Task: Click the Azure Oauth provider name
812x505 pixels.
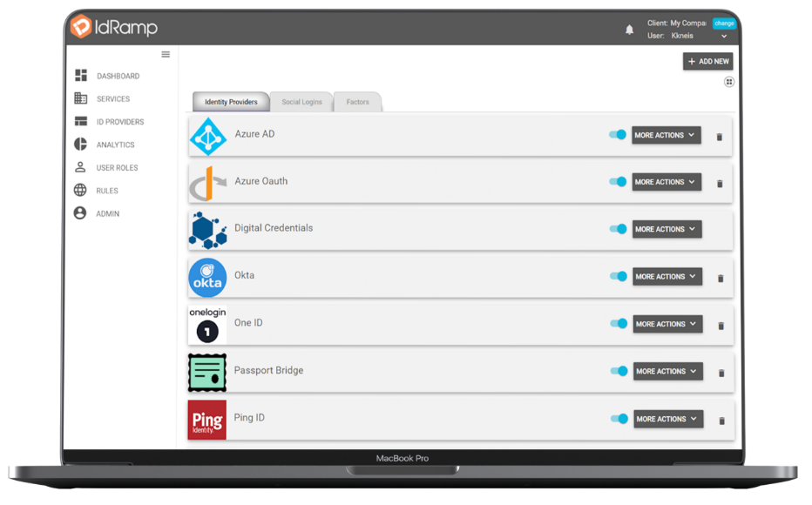Action: (x=261, y=181)
